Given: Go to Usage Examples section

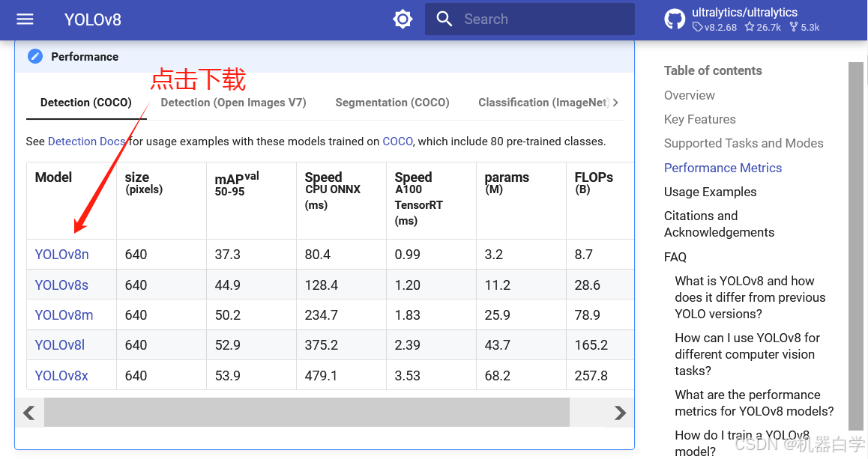Looking at the screenshot, I should [711, 192].
